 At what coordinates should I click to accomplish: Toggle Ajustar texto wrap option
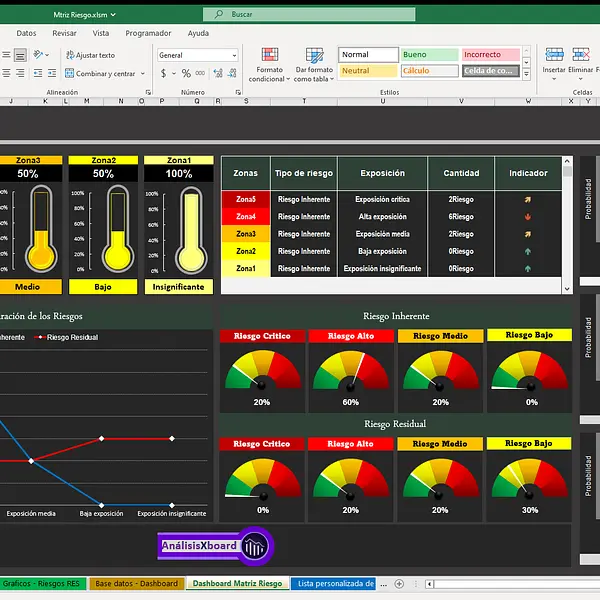pos(90,55)
